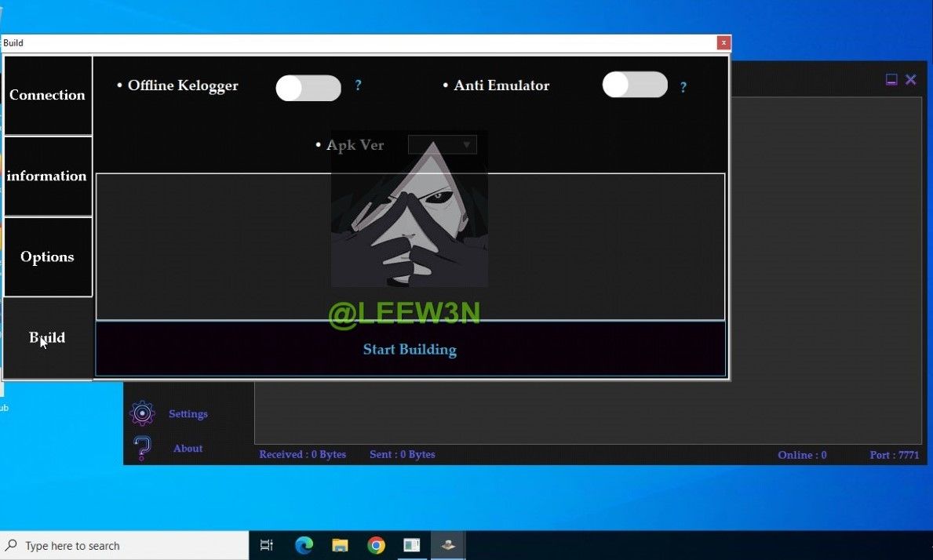
Task: Select the Options tab
Action: point(48,257)
